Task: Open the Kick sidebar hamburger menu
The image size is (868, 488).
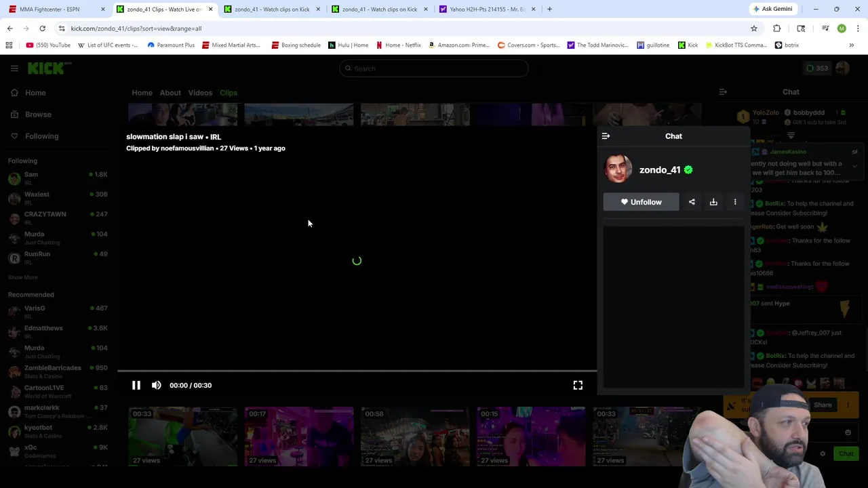Action: click(14, 68)
